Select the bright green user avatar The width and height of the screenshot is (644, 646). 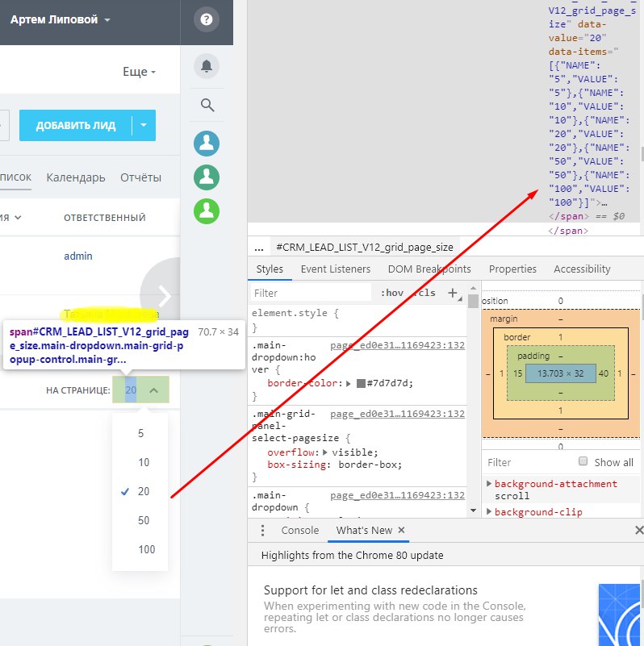pyautogui.click(x=207, y=211)
